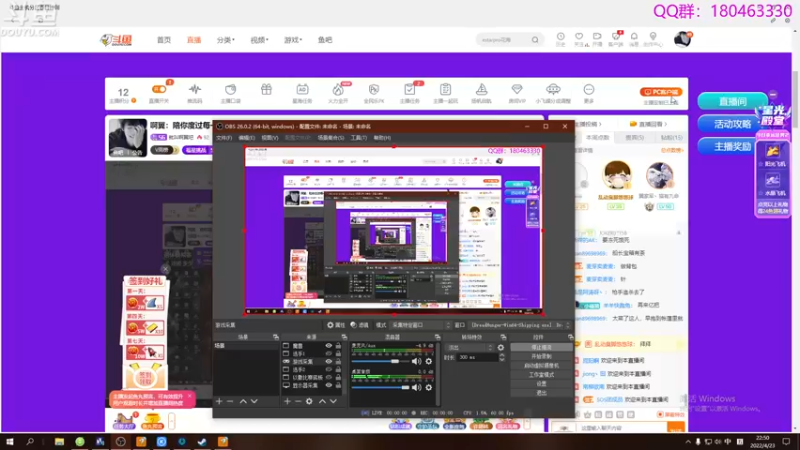Screen dimensions: 800x450
Task: Mute the desktop audio speaker icon
Action: (417, 387)
